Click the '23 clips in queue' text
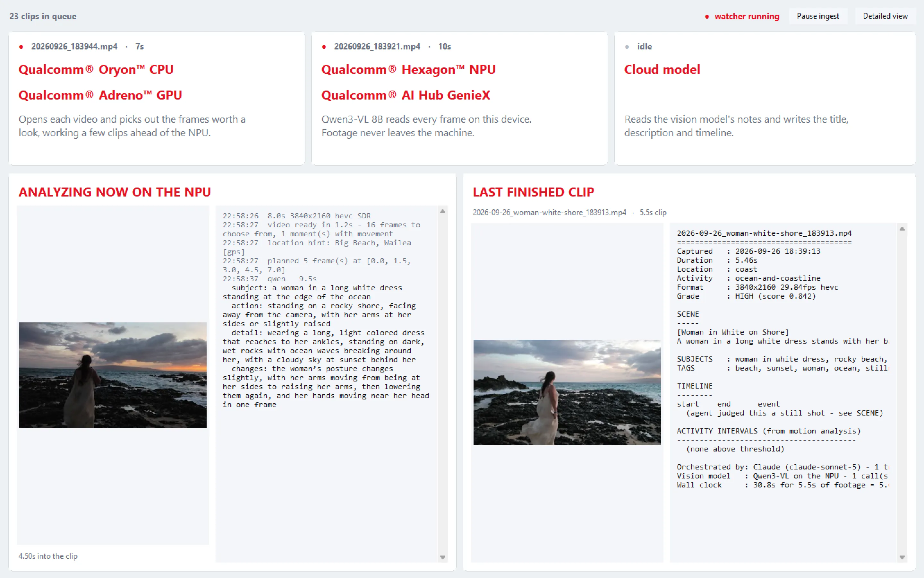Image resolution: width=924 pixels, height=578 pixels. tap(43, 16)
